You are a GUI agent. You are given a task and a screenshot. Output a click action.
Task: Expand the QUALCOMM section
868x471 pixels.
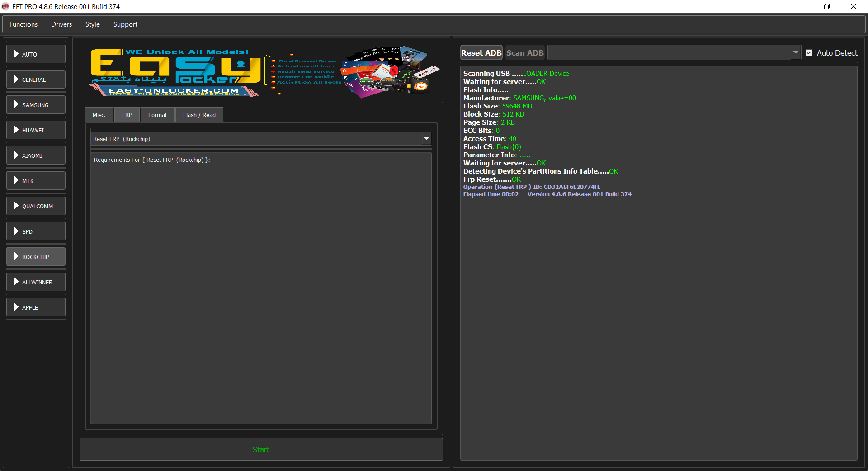pos(36,206)
